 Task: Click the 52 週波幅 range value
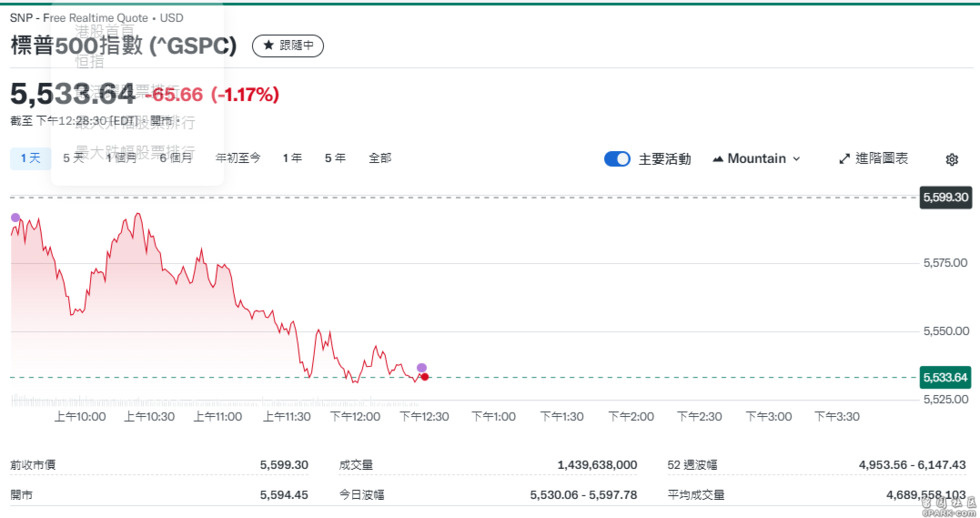[912, 465]
